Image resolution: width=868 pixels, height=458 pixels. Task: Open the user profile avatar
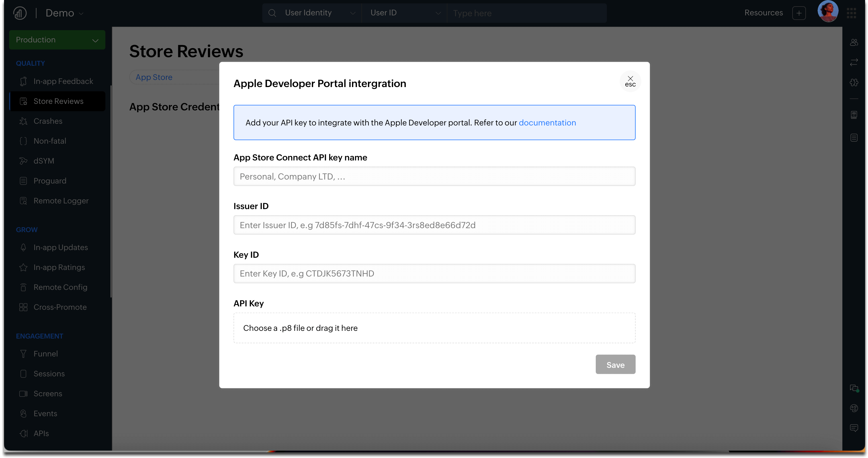pyautogui.click(x=828, y=11)
